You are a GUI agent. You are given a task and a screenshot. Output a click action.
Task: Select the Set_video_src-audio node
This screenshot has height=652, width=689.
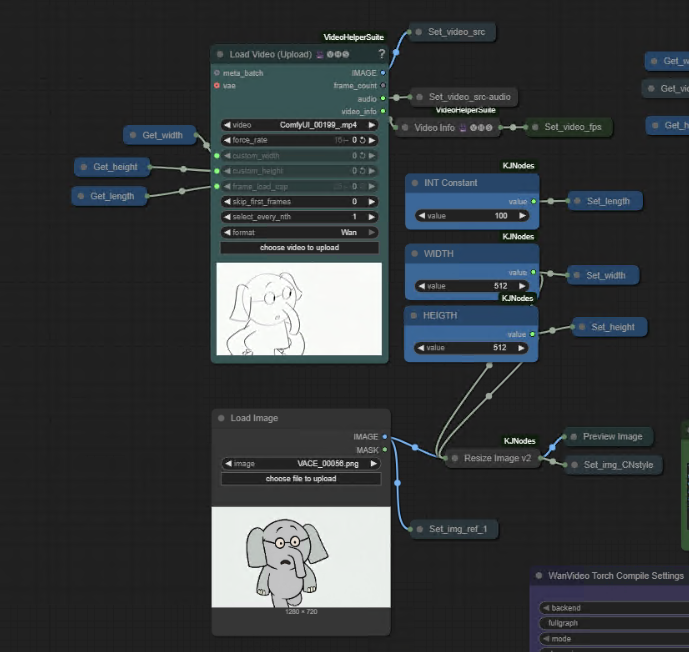464,97
